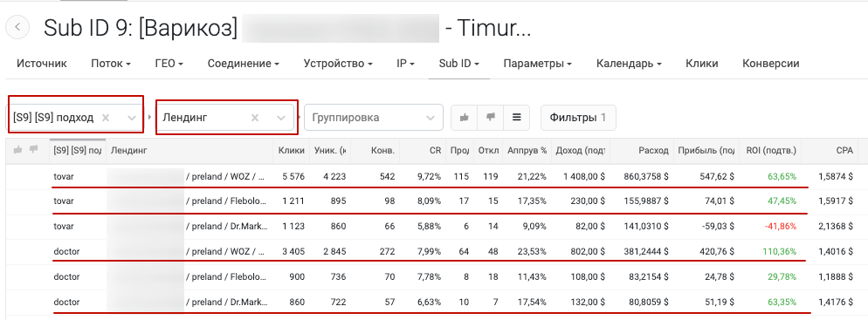Select the row with ROI 110,36%
The width and height of the screenshot is (868, 320).
431,251
